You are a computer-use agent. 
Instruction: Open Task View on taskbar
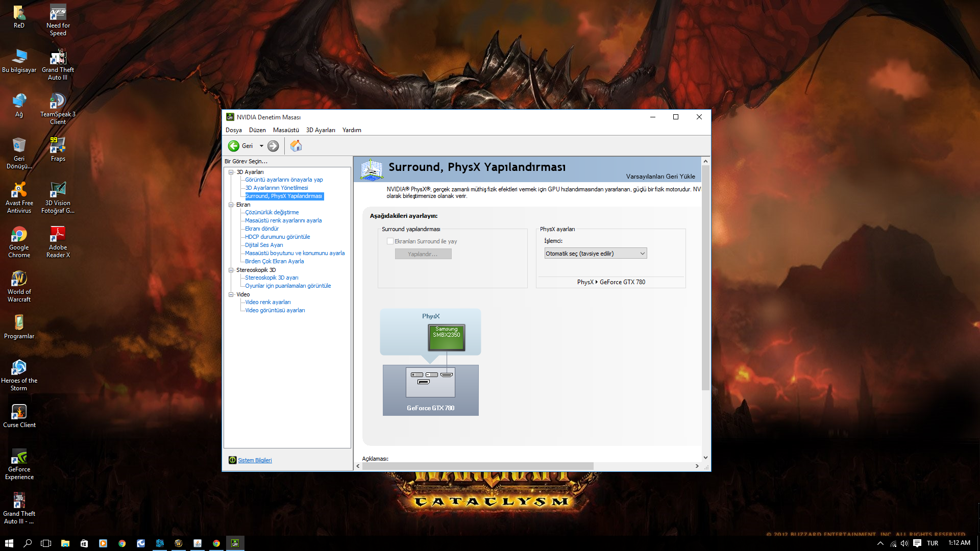pos(46,543)
